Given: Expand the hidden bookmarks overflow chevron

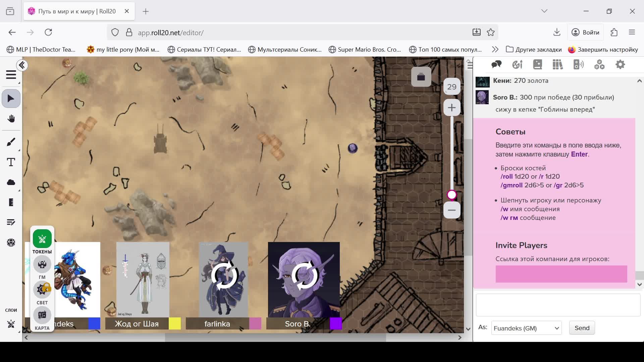Looking at the screenshot, I should [495, 50].
